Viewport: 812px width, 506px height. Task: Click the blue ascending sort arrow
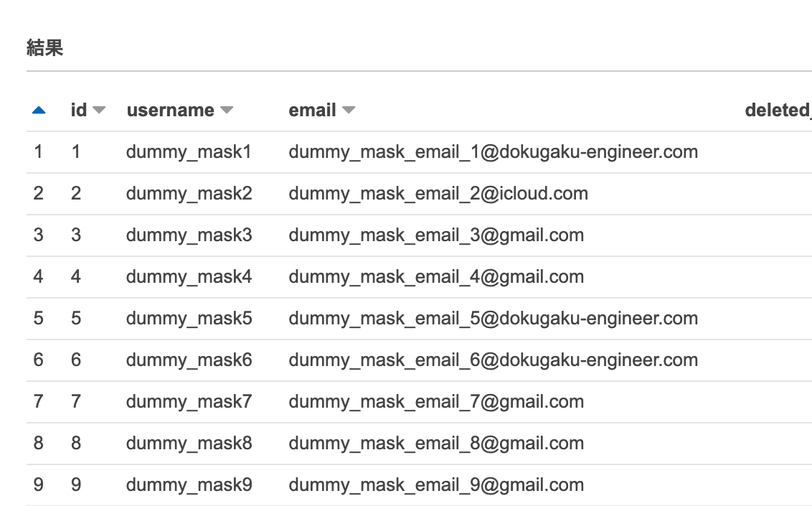tap(39, 111)
